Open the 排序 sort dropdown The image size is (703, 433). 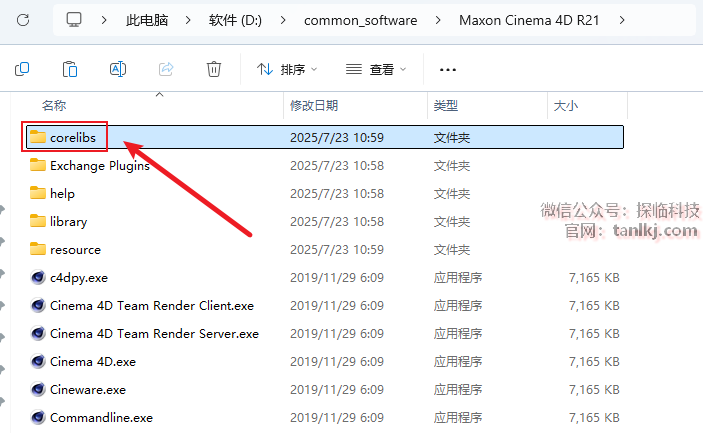pyautogui.click(x=287, y=69)
